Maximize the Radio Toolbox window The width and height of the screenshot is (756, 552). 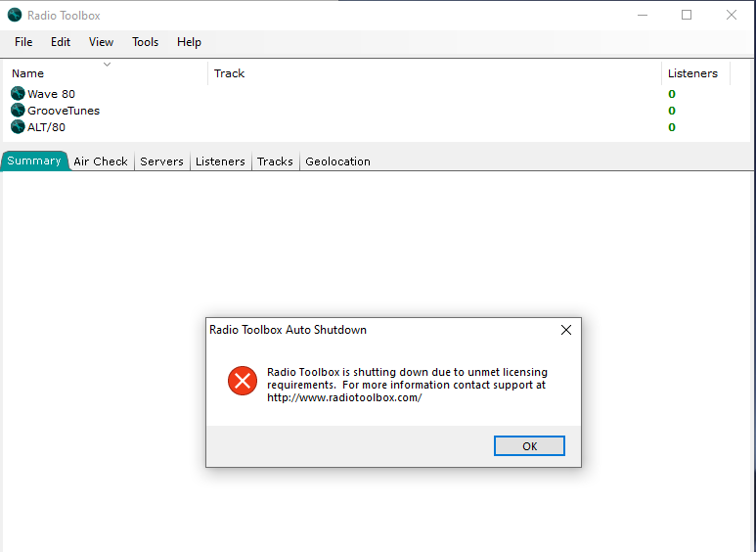[x=687, y=15]
